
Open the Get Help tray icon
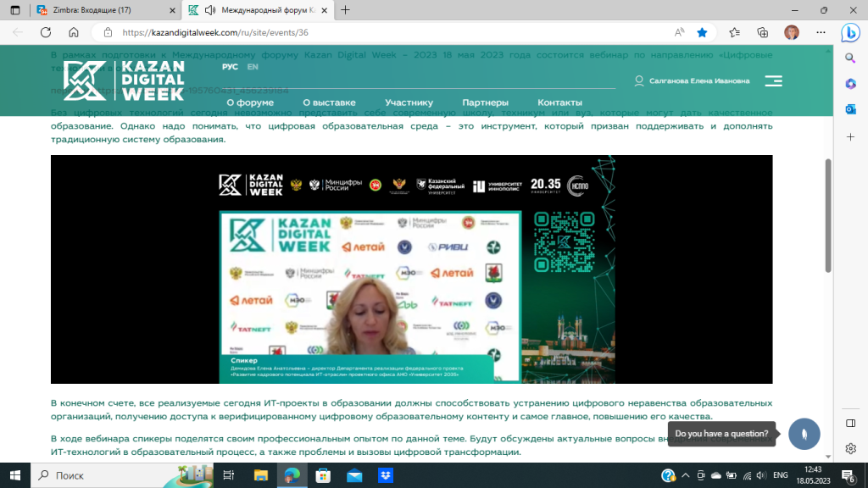pos(668,475)
